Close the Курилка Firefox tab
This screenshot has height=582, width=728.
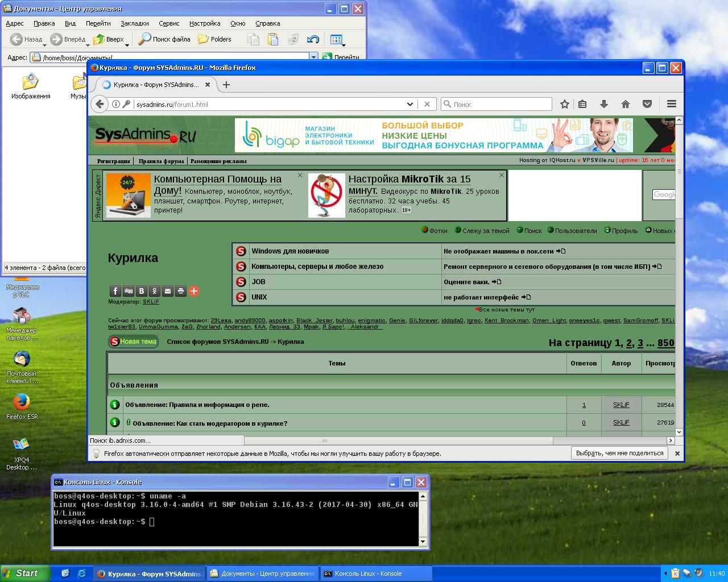pos(208,85)
